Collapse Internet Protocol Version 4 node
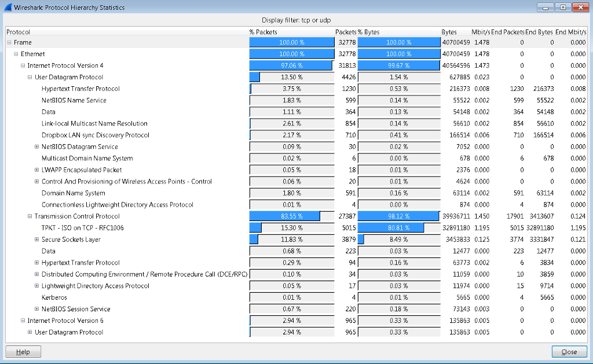 click(x=23, y=65)
